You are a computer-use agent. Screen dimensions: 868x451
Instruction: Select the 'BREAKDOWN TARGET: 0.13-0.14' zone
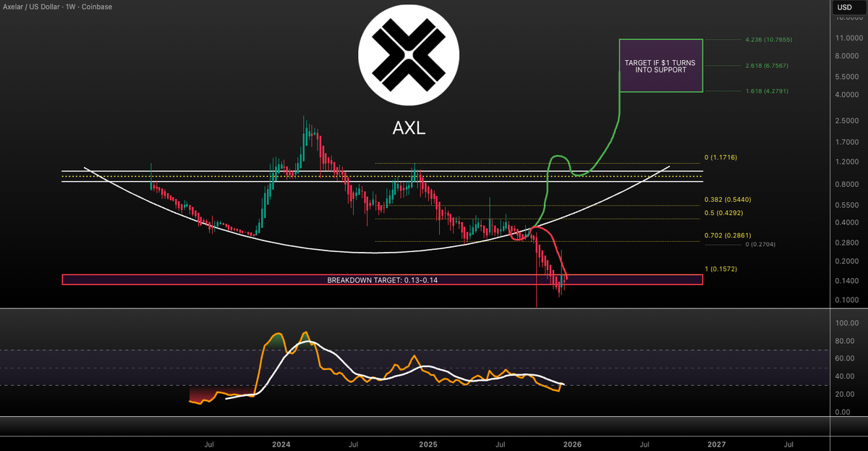pos(382,279)
